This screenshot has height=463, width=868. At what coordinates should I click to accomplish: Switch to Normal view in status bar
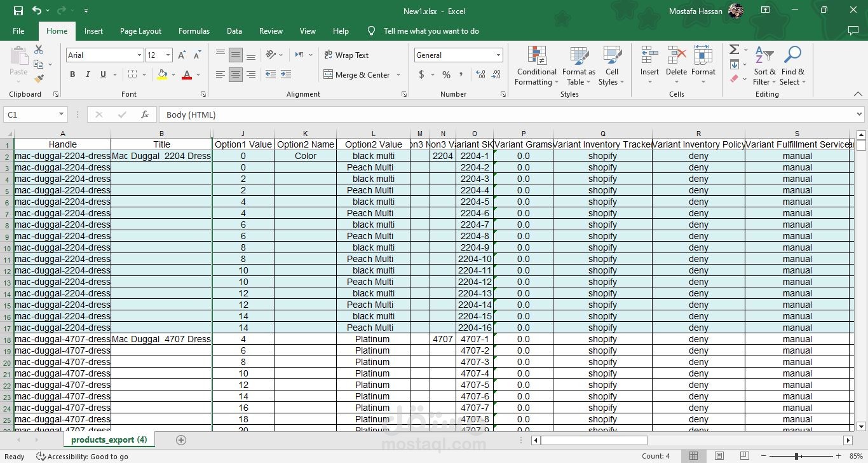click(693, 456)
